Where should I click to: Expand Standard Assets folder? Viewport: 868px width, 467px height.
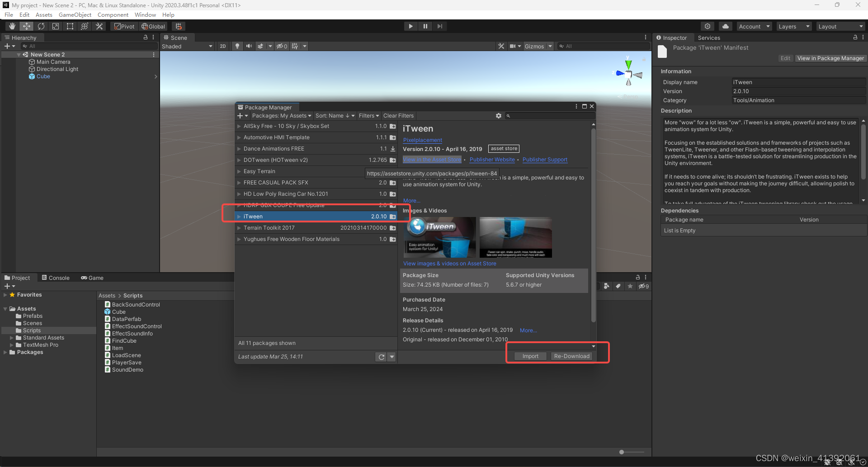tap(12, 338)
